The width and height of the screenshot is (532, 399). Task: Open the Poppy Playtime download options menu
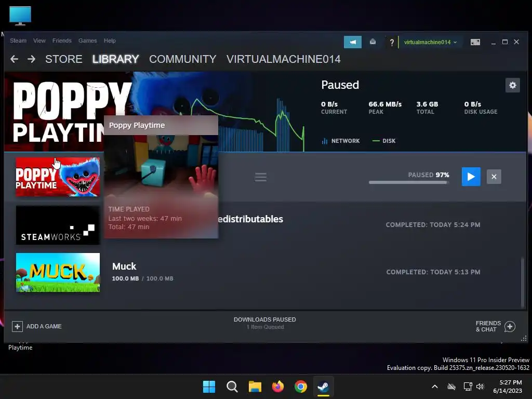point(261,177)
